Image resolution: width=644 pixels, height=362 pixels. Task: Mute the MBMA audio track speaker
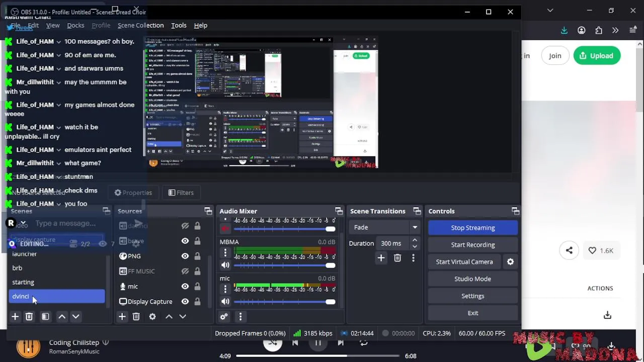[225, 265]
